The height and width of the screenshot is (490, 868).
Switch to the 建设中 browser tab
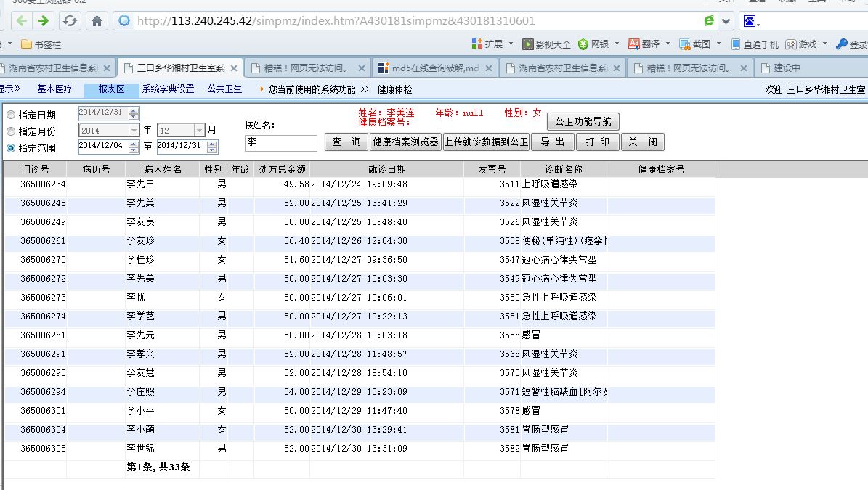tap(787, 68)
